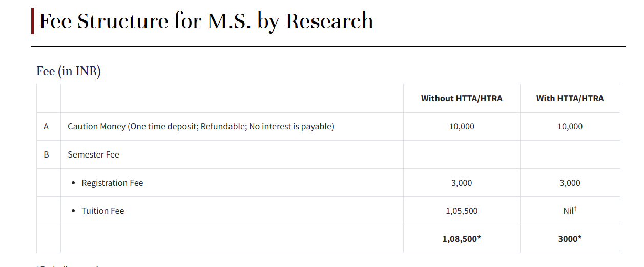Click the horizontal divider line below the title
This screenshot has width=644, height=267.
pos(328,46)
